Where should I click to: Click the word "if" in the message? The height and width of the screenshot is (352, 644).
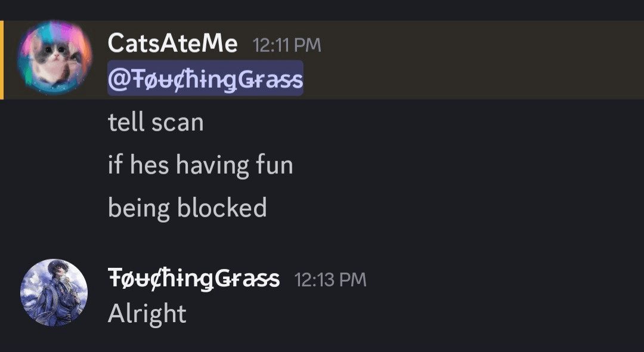(x=114, y=165)
